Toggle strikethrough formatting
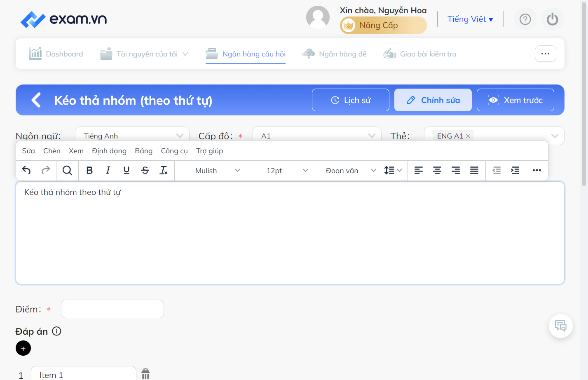Image resolution: width=588 pixels, height=380 pixels. click(x=145, y=170)
